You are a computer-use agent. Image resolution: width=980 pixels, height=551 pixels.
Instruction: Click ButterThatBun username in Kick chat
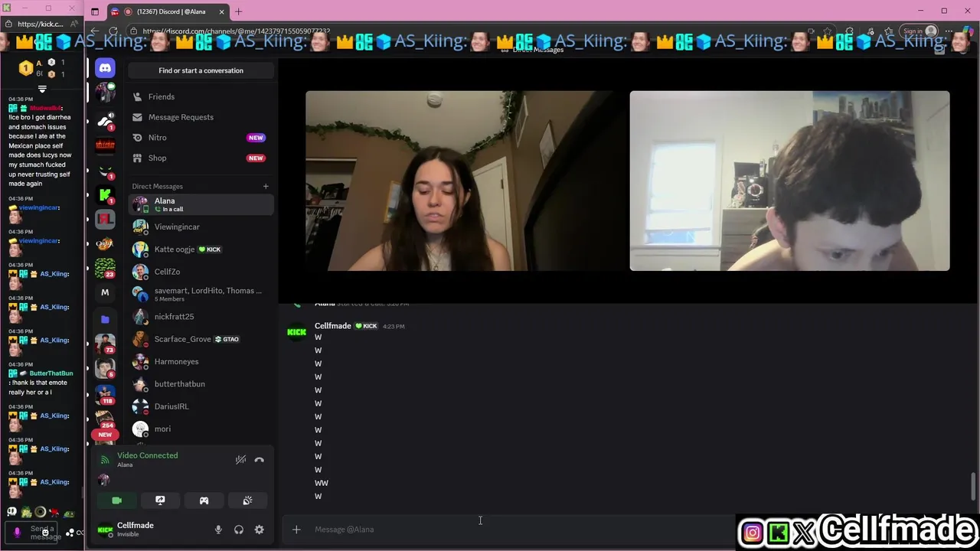point(51,373)
